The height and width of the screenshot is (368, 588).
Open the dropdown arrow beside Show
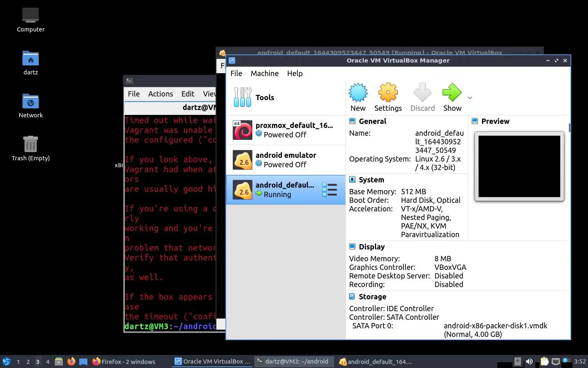[x=470, y=98]
